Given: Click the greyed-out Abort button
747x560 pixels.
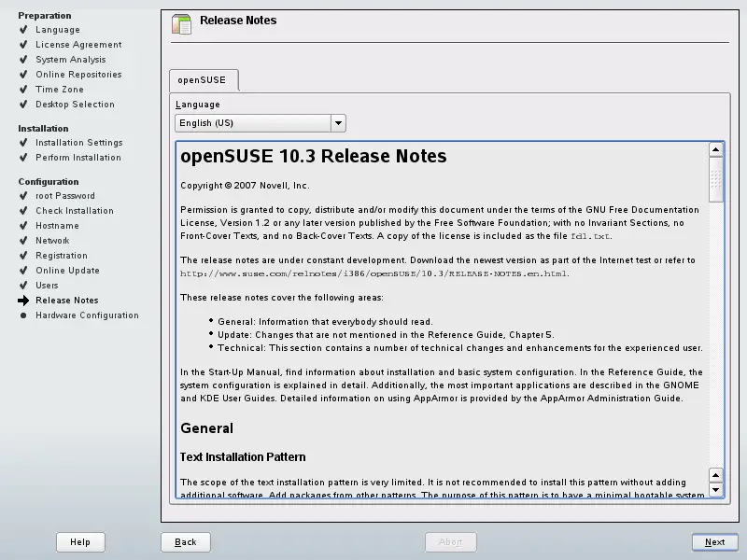Looking at the screenshot, I should [x=451, y=542].
